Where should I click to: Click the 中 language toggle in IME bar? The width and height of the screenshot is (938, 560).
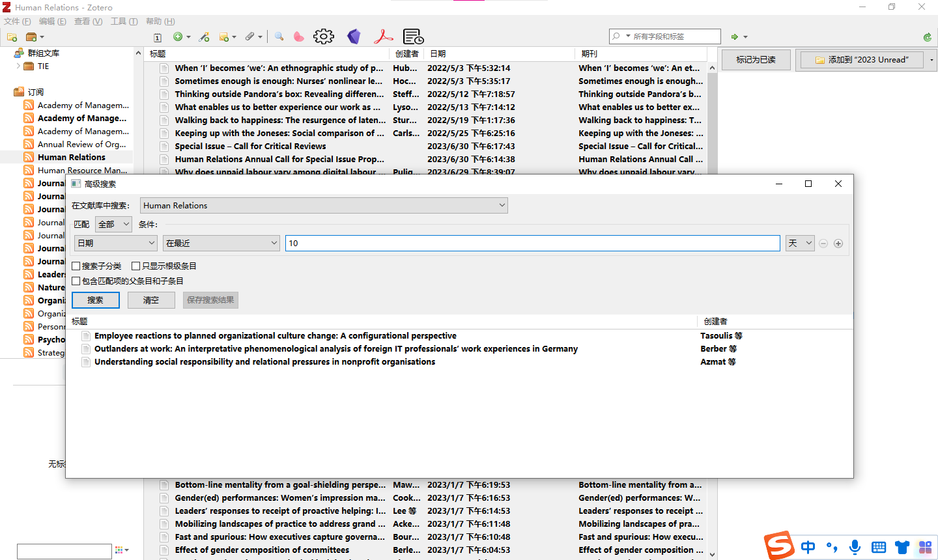point(808,547)
